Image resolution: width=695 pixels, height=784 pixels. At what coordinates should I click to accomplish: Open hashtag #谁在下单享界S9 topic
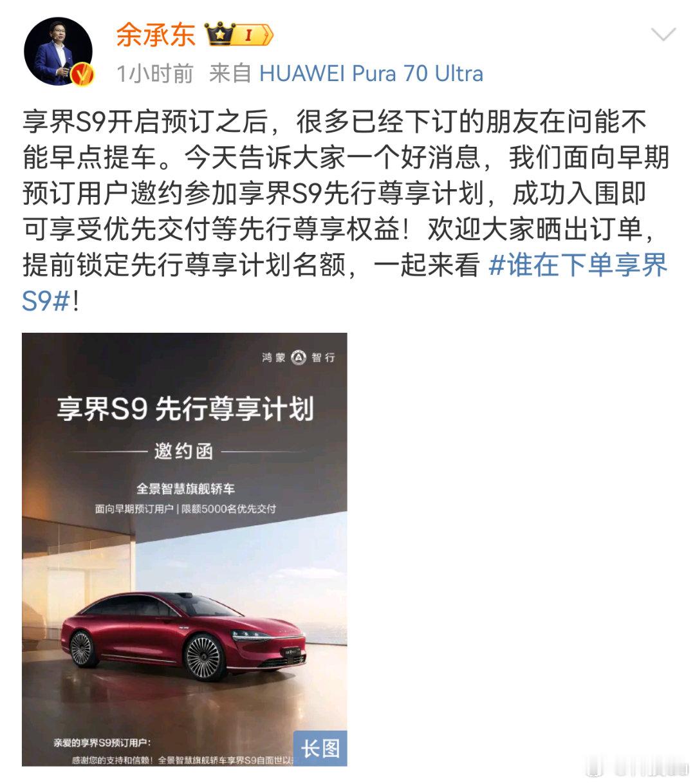coord(578,265)
